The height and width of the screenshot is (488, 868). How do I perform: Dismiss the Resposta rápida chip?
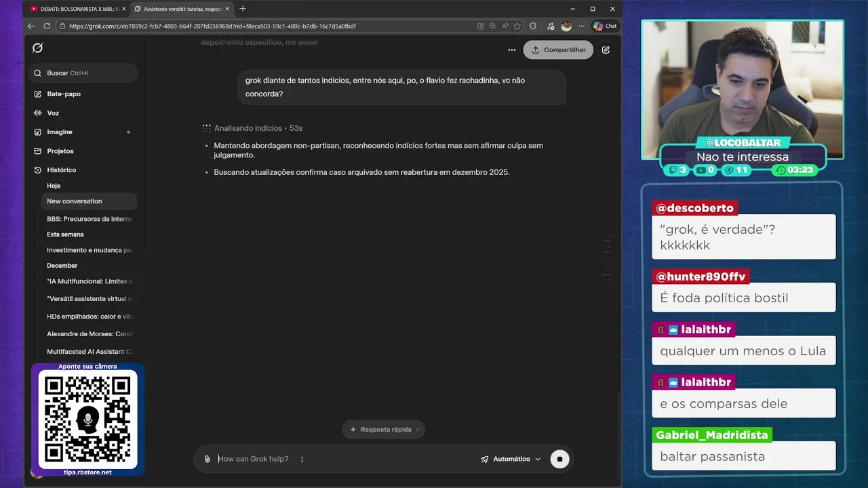[418, 430]
